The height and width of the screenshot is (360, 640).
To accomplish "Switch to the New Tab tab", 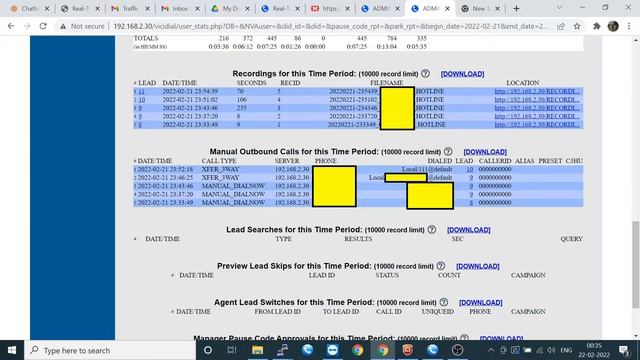I will pyautogui.click(x=480, y=8).
